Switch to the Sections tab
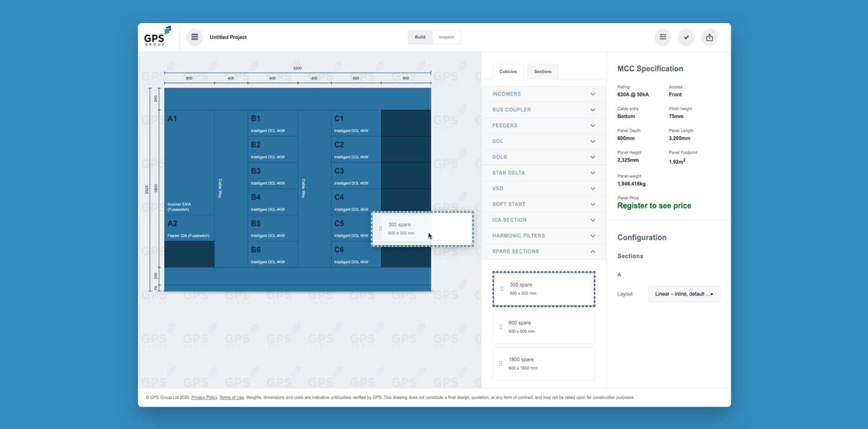Screen dimensions: 868x429 [x=543, y=71]
